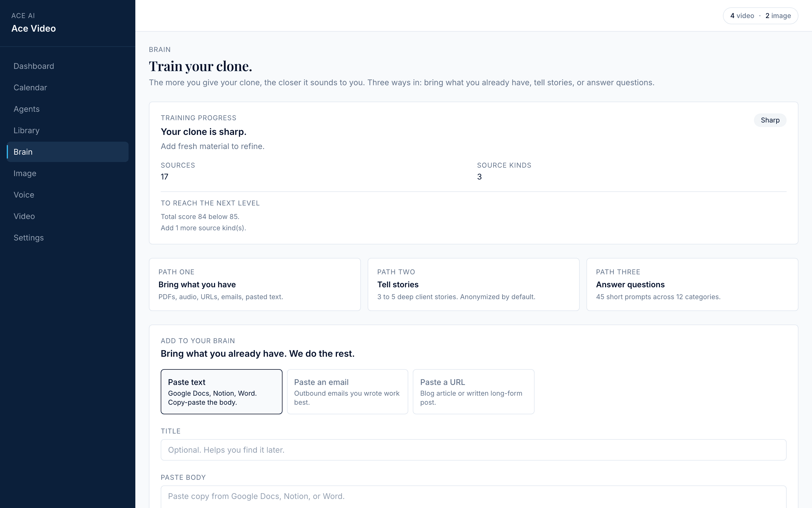
Task: Navigate to Library
Action: 67,130
